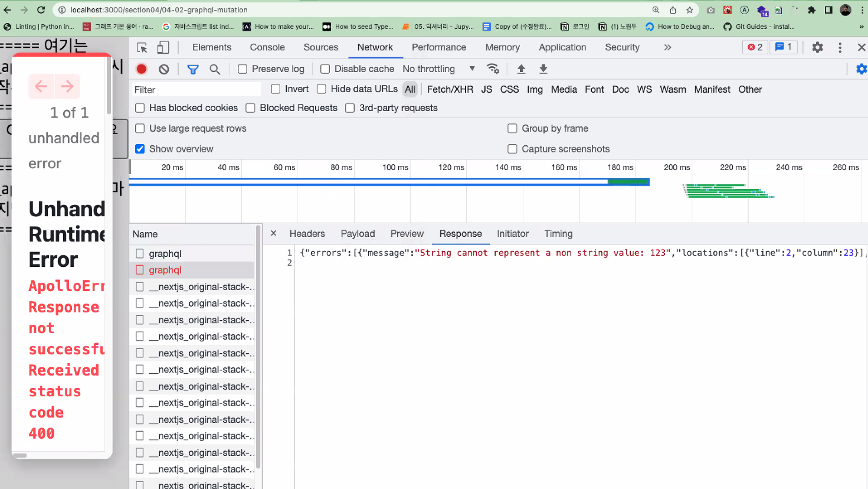Close the request detail pane X
The width and height of the screenshot is (868, 489).
[273, 233]
